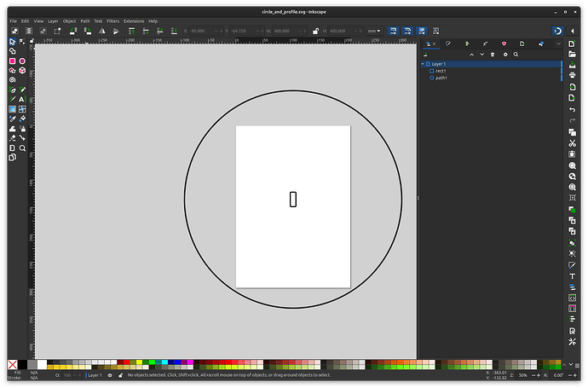
Task: Click the Print document icon
Action: [x=573, y=75]
